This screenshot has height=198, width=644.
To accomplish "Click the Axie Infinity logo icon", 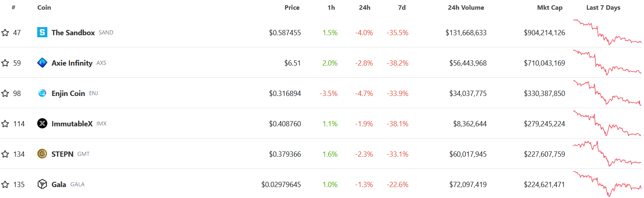I will click(x=42, y=63).
